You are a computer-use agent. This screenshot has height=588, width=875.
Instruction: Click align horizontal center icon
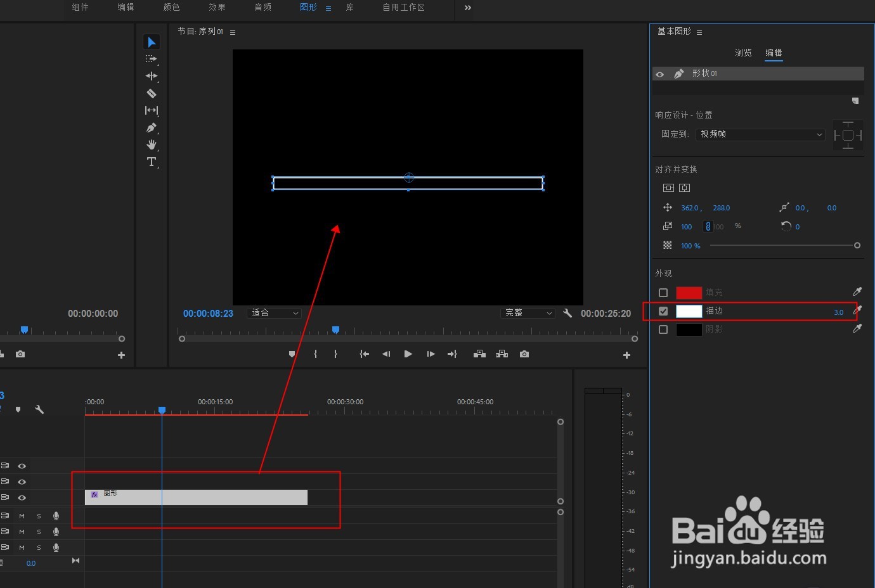(684, 188)
